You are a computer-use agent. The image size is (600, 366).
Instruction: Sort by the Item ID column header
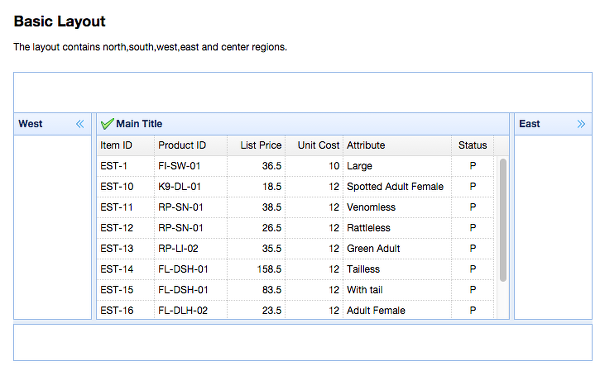126,145
